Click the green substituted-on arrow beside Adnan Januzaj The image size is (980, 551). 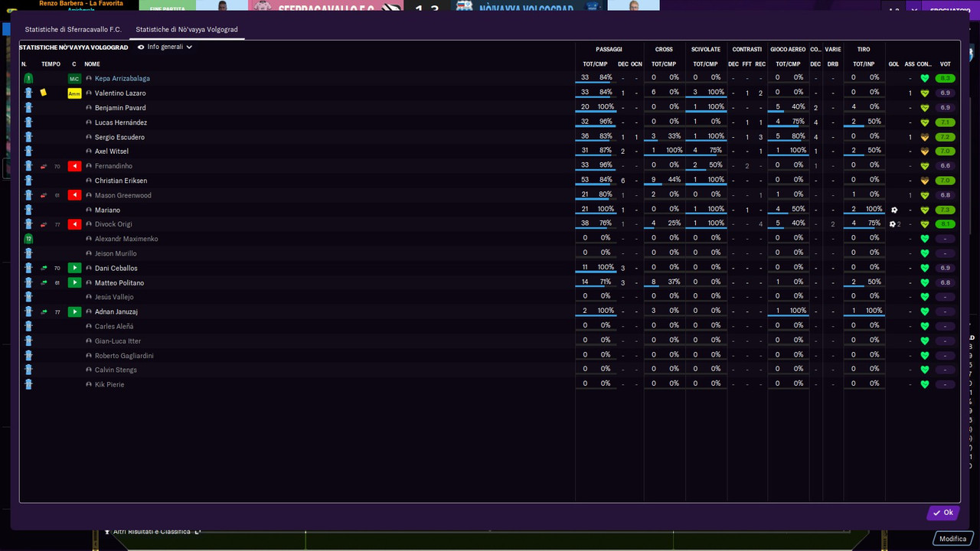74,311
